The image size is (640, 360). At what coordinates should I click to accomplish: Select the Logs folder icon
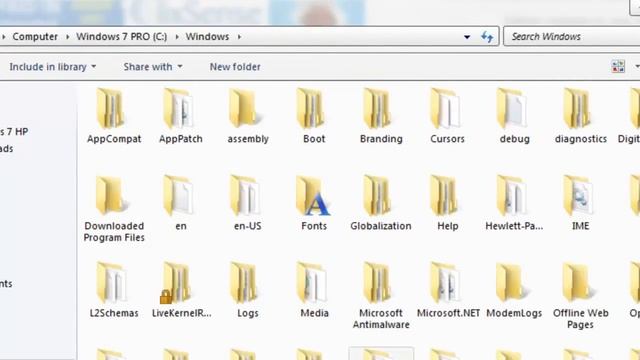pos(244,283)
